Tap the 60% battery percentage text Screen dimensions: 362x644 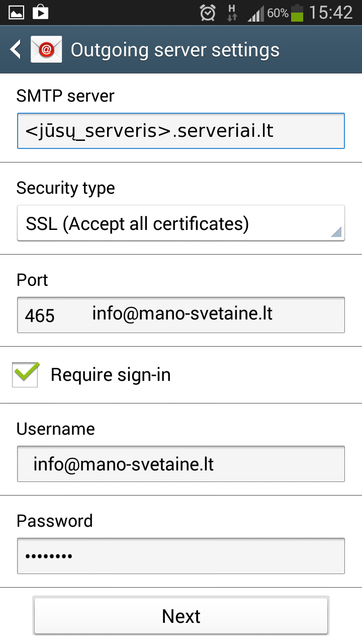(278, 14)
